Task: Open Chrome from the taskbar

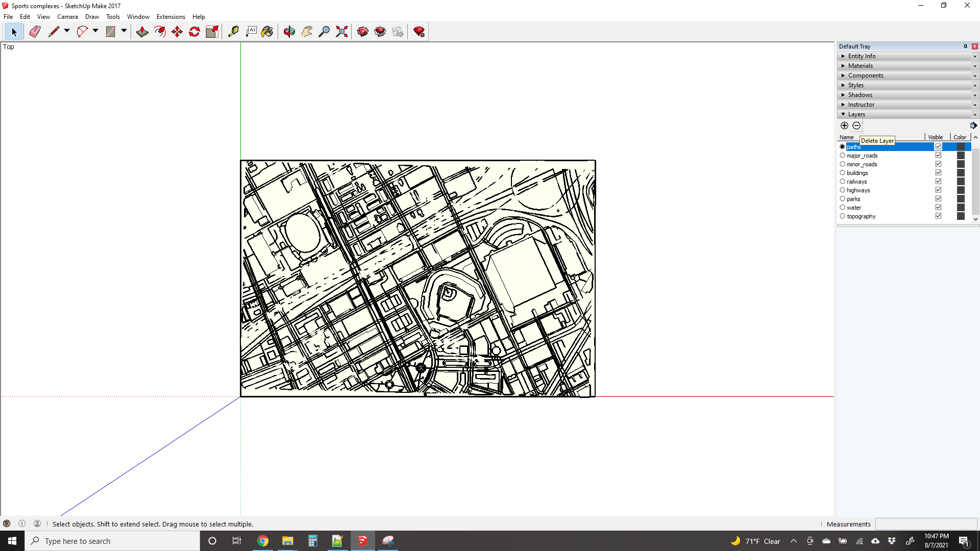Action: click(262, 541)
